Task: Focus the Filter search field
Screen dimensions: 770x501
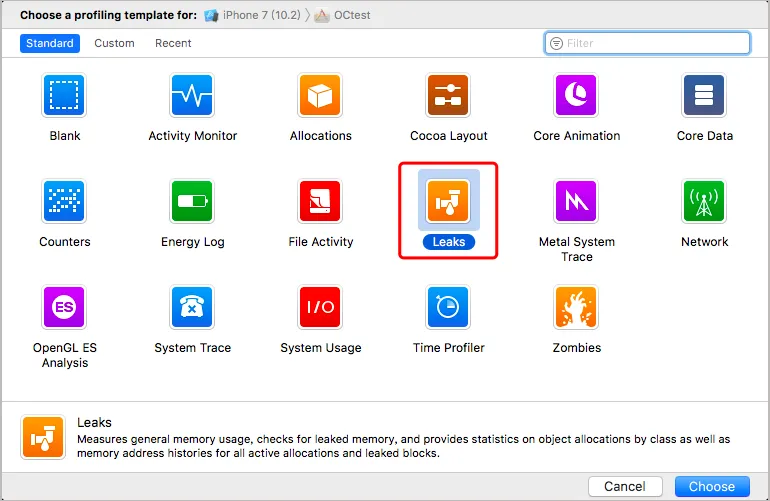Action: click(x=647, y=43)
